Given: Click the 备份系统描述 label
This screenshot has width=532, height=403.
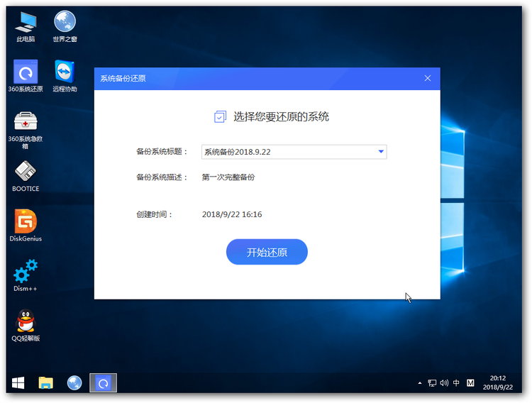Looking at the screenshot, I should (x=162, y=177).
